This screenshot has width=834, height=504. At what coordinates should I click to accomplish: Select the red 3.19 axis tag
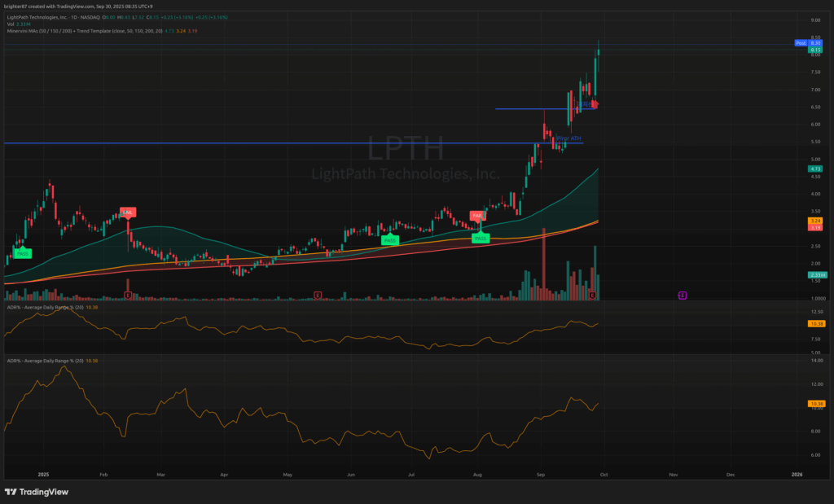coord(815,227)
